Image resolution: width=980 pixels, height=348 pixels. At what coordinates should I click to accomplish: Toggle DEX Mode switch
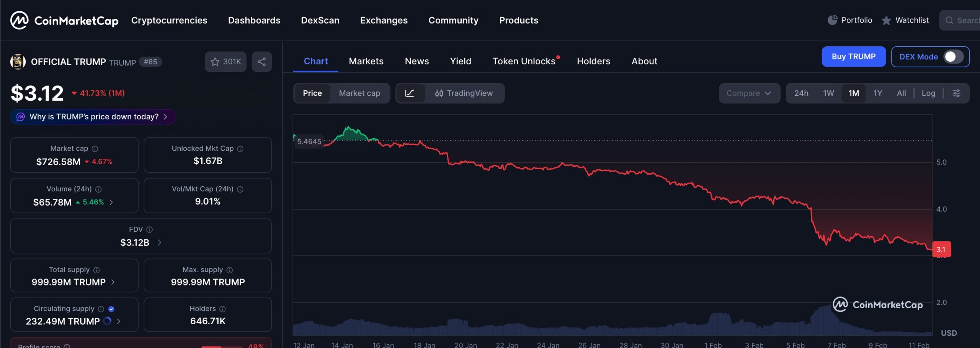953,57
